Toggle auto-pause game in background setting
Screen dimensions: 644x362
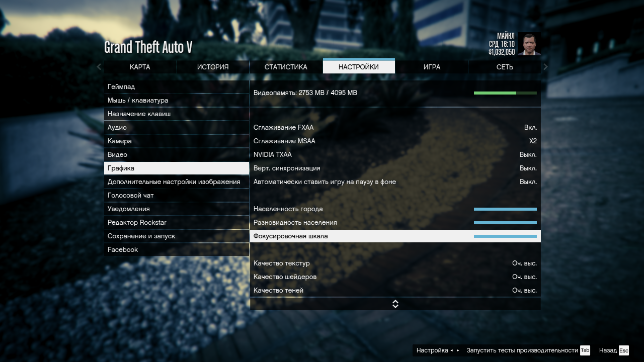395,182
